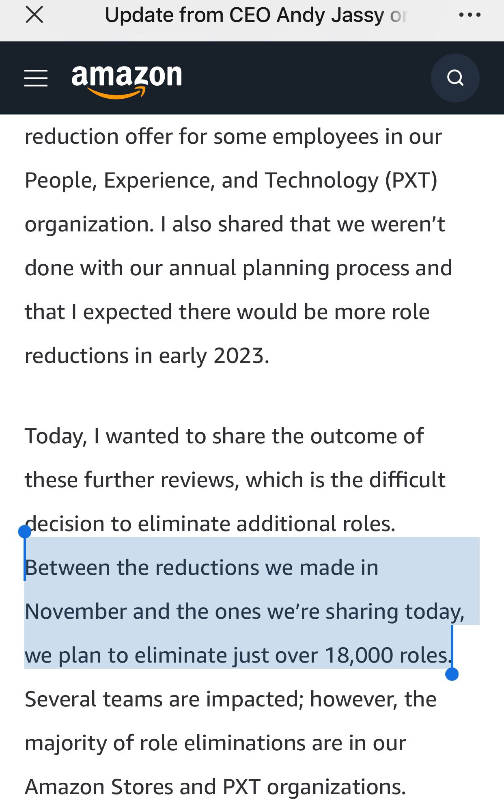Open the hamburger navigation menu
Viewport: 504px width, 812px height.
pos(36,78)
